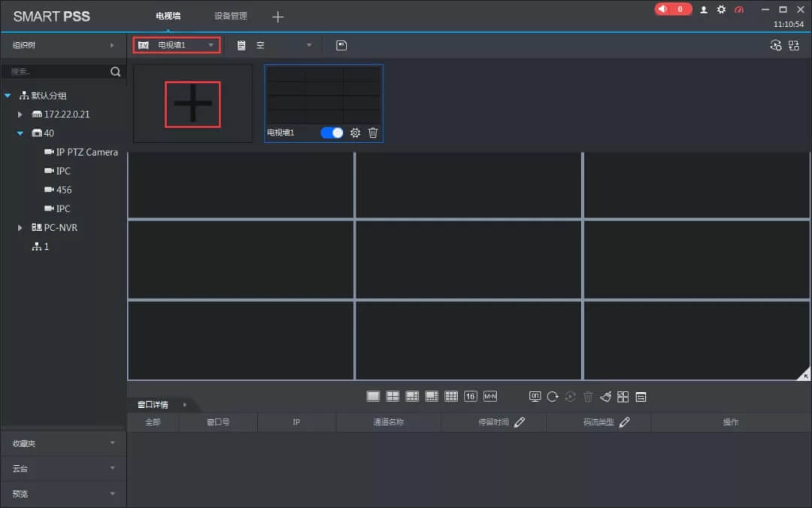Click the device search input field
Image resolution: width=812 pixels, height=508 pixels.
[56, 71]
